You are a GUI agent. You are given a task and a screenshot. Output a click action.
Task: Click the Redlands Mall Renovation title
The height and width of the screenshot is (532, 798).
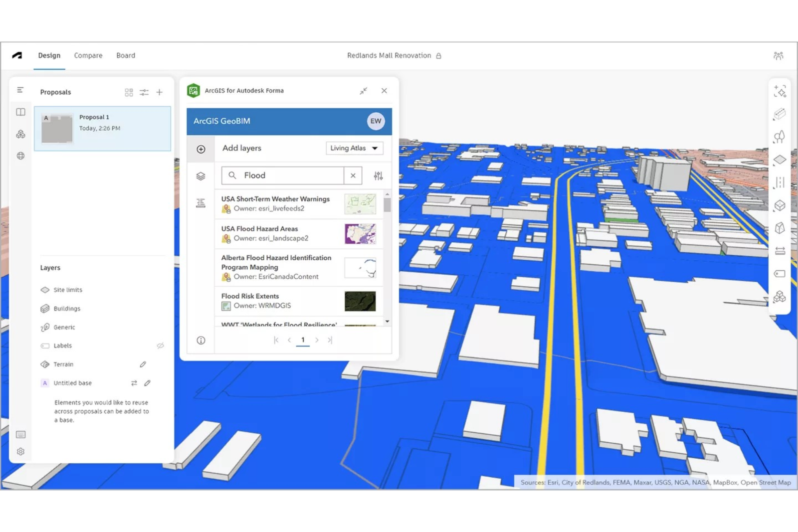coord(389,55)
